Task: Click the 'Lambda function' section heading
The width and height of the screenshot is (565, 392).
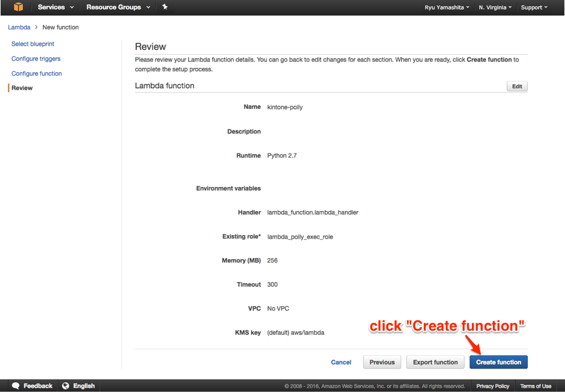Action: [x=164, y=86]
